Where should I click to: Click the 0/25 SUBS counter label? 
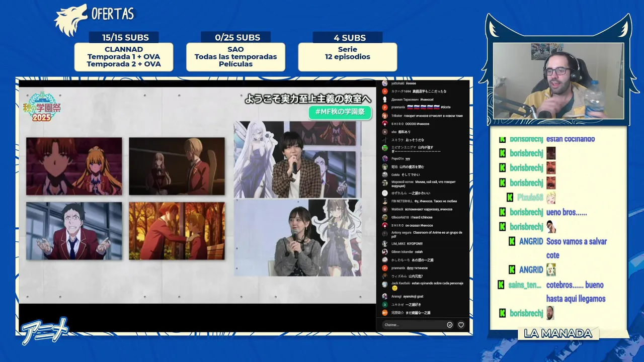[237, 37]
